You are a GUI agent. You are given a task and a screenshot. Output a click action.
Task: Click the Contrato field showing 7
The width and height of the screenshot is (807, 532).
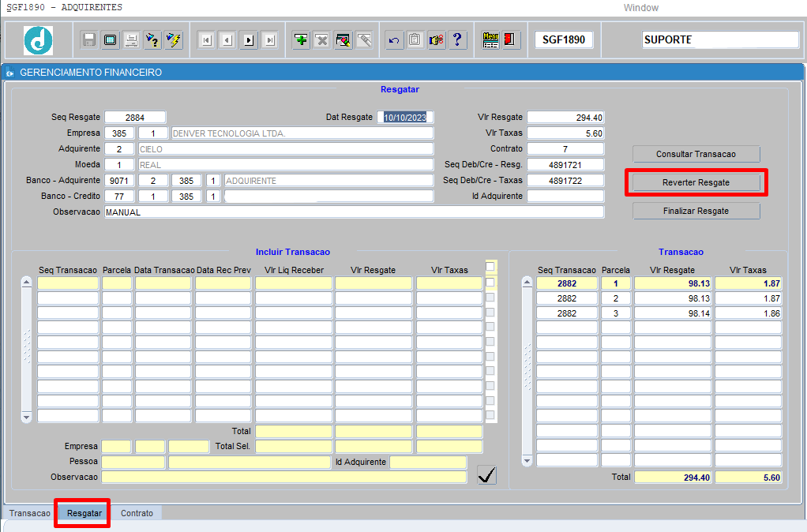[565, 149]
